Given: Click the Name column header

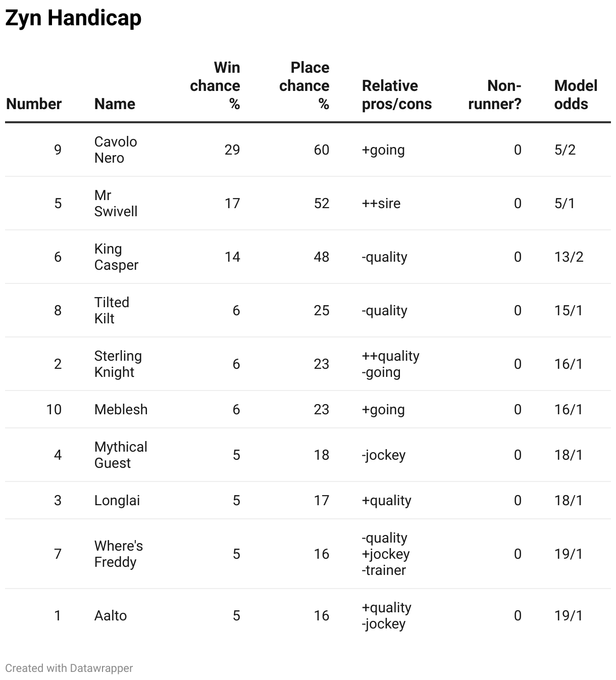Looking at the screenshot, I should click(x=115, y=104).
